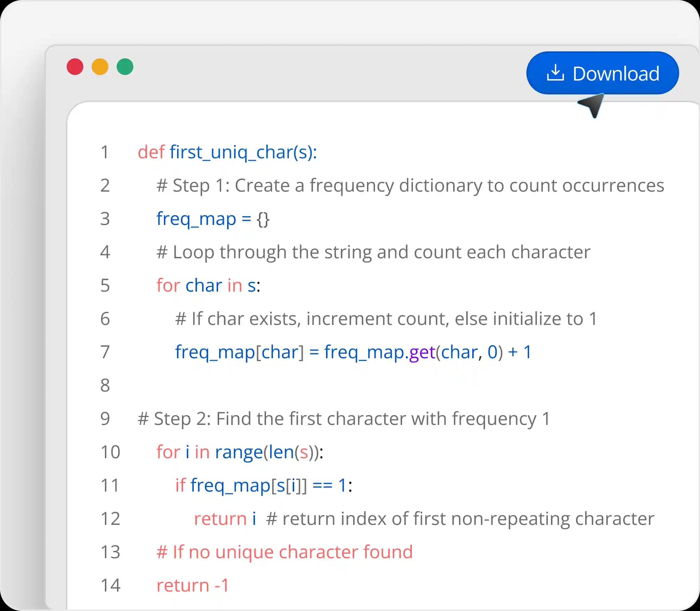Click the 'If no unique character found' comment
700x611 pixels.
284,552
